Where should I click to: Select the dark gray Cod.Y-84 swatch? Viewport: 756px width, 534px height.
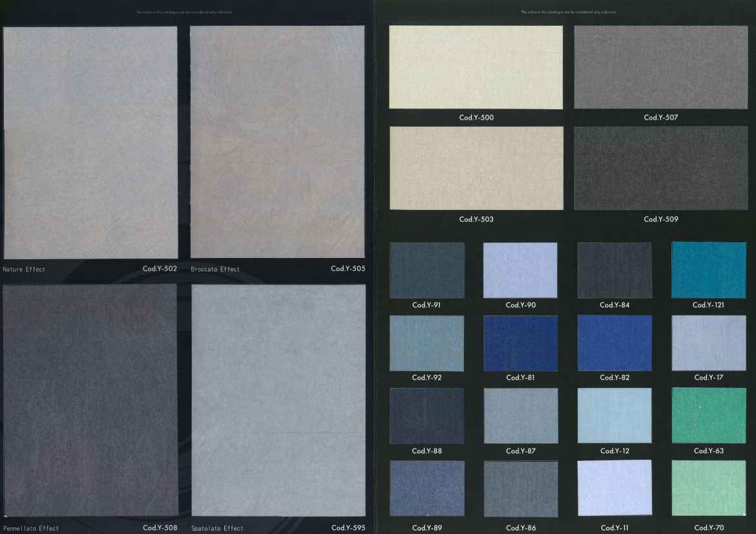(x=614, y=270)
